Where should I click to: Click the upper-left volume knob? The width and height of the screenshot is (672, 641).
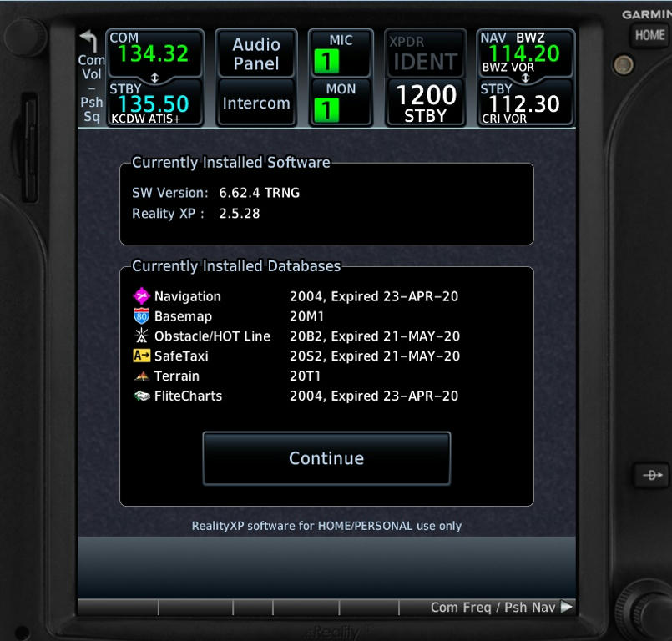26,38
